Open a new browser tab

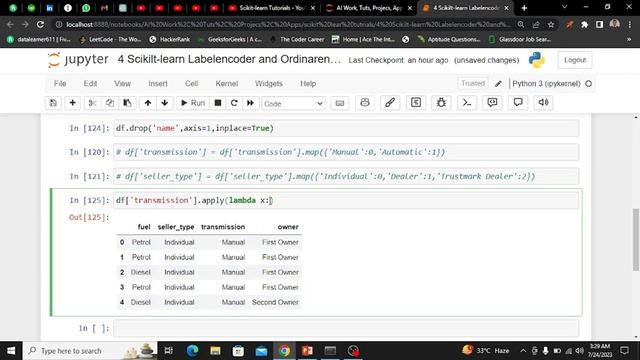point(524,8)
